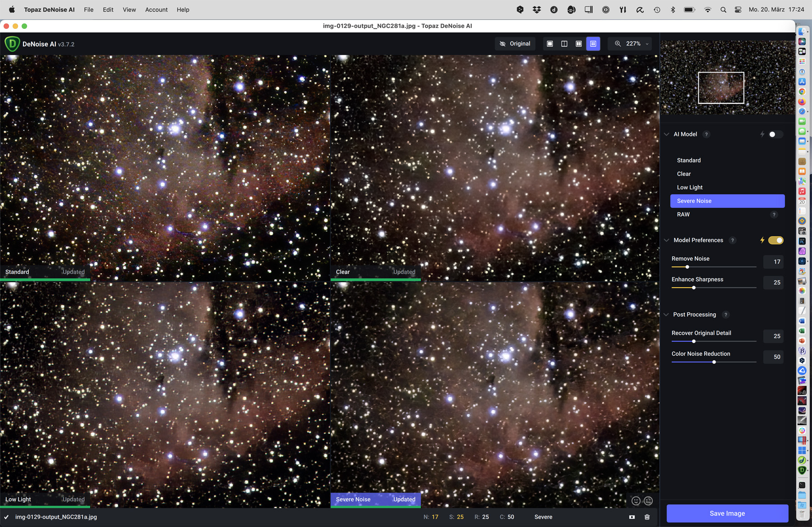Select the comparison grid view layout
Screen dimensions: 812x527
tap(593, 44)
